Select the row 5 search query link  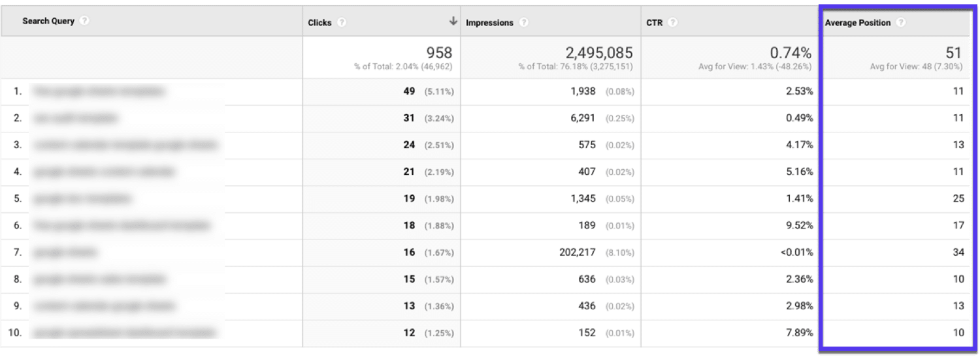click(82, 198)
